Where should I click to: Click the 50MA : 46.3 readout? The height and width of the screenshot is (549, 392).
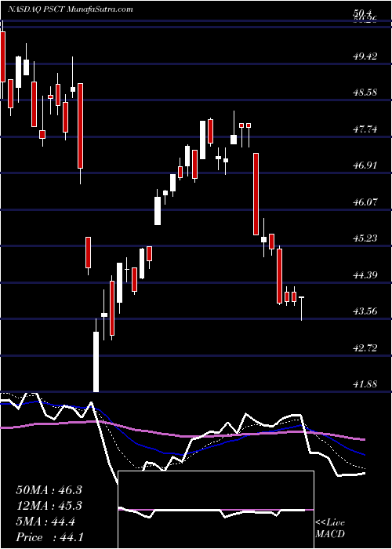tap(49, 490)
